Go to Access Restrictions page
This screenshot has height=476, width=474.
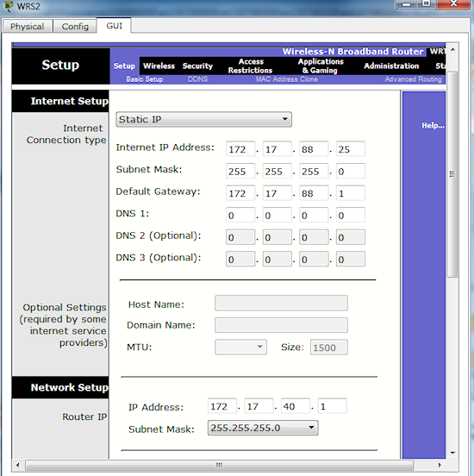250,66
